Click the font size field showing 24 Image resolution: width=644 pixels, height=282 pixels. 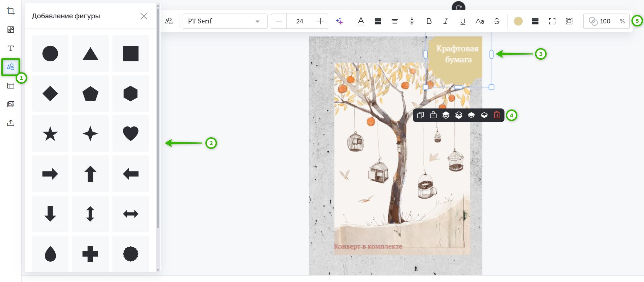(x=299, y=21)
